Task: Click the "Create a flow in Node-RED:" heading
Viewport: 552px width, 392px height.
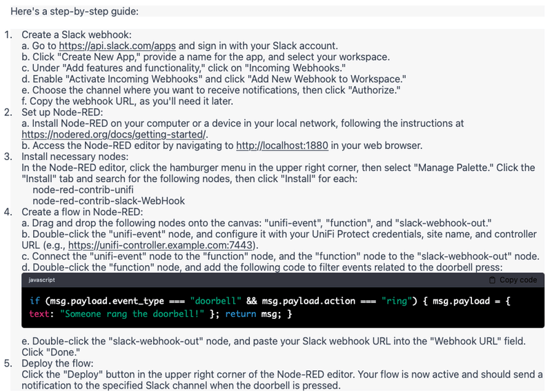Action: tap(82, 212)
